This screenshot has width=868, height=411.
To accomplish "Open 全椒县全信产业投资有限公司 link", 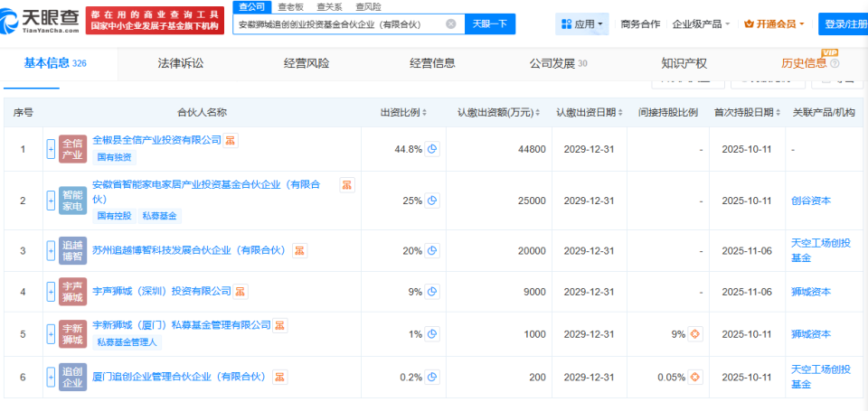I will [156, 140].
